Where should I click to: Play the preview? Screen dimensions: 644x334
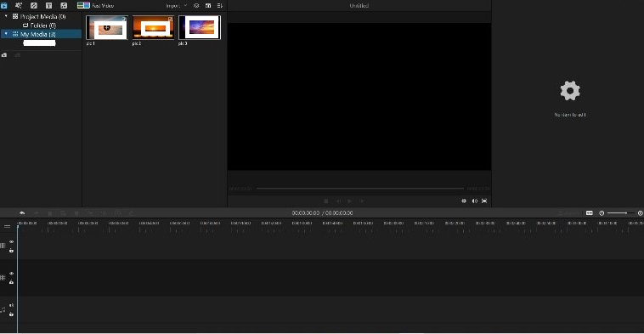349,201
